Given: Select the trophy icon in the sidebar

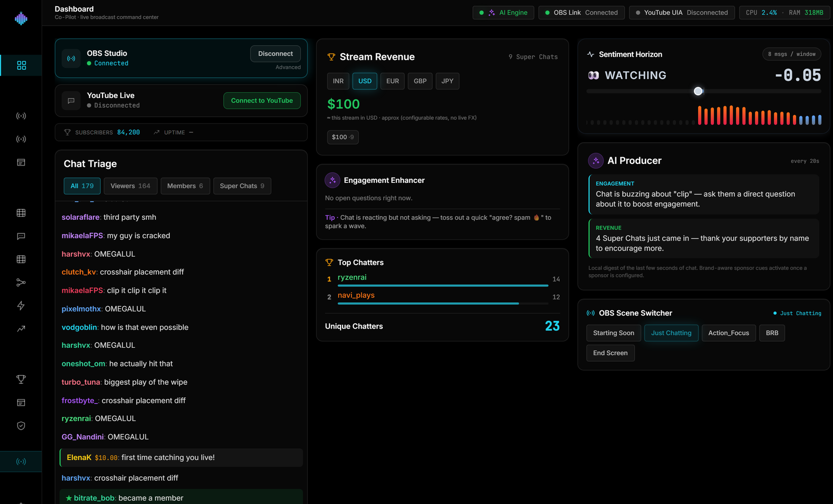Looking at the screenshot, I should [21, 379].
